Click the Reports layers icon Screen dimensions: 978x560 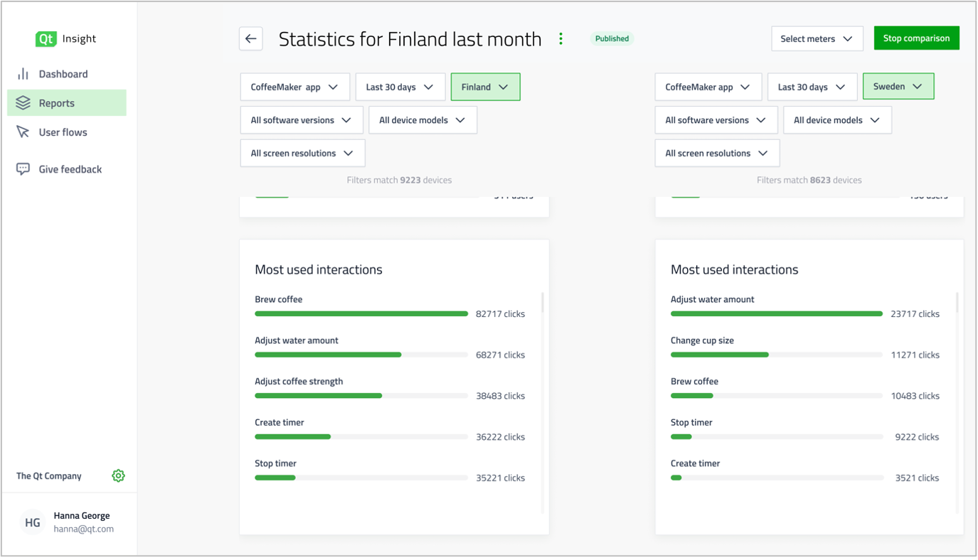pos(23,103)
